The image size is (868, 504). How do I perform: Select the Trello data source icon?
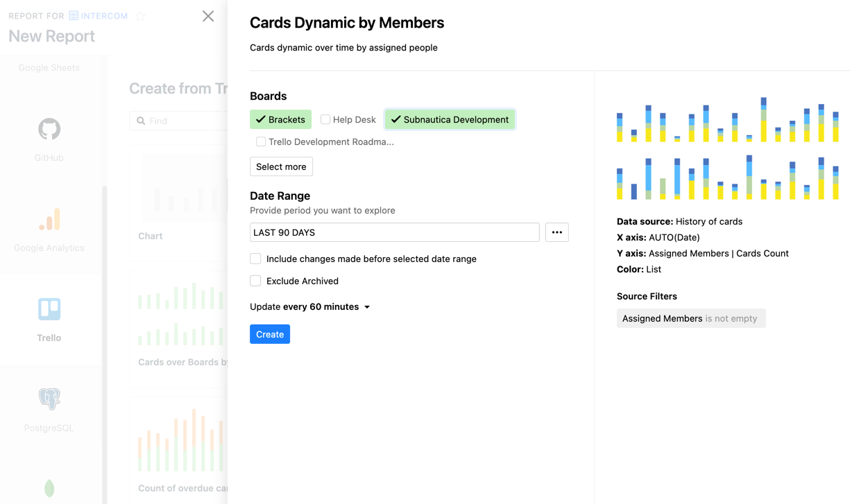49,309
